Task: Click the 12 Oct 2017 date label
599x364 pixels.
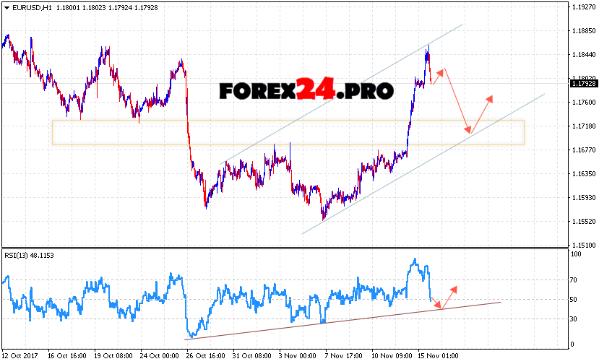Action: pyautogui.click(x=20, y=356)
